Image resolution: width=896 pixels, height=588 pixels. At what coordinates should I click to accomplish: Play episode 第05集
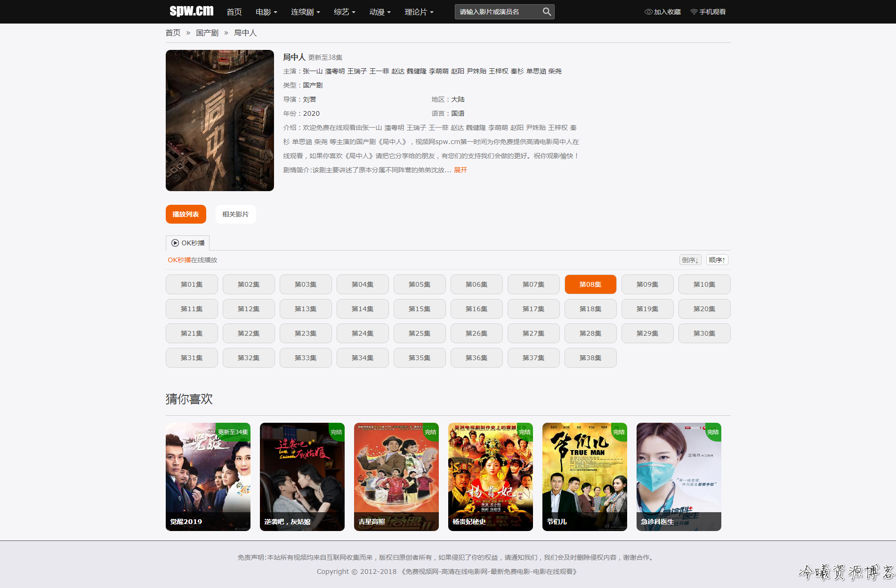pyautogui.click(x=420, y=284)
